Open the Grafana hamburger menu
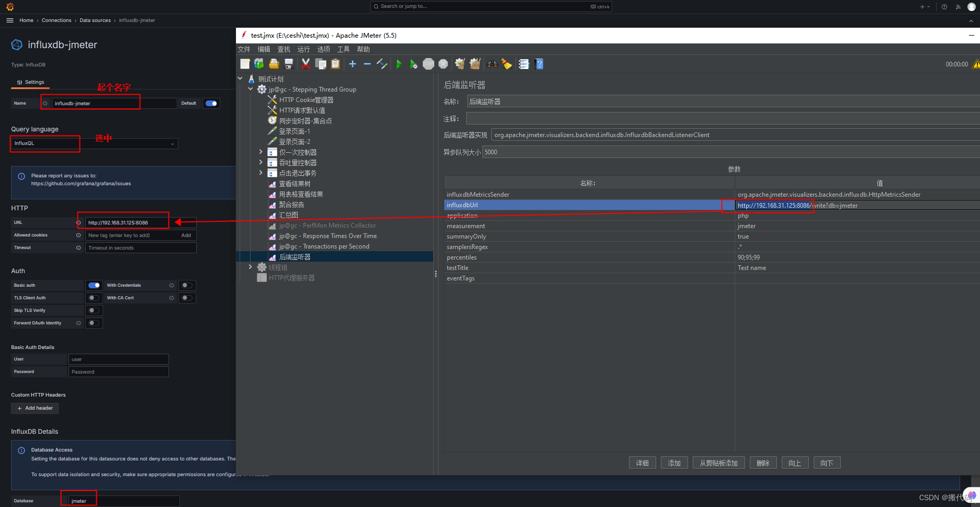980x507 pixels. tap(10, 20)
